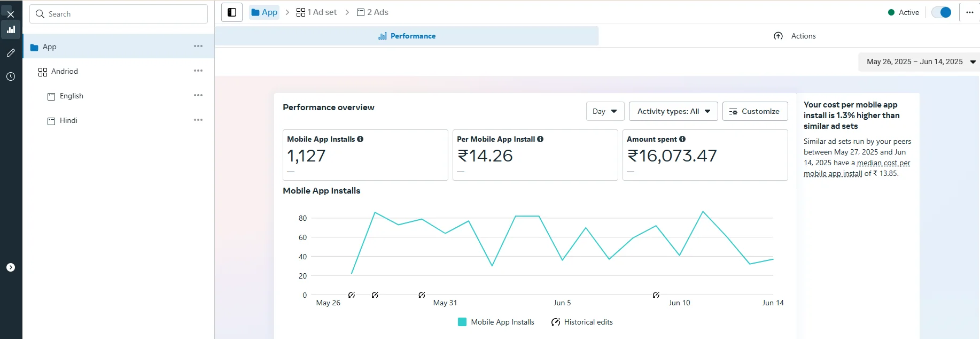The height and width of the screenshot is (339, 980).
Task: Select the Andriod ad set row
Action: coord(119,71)
